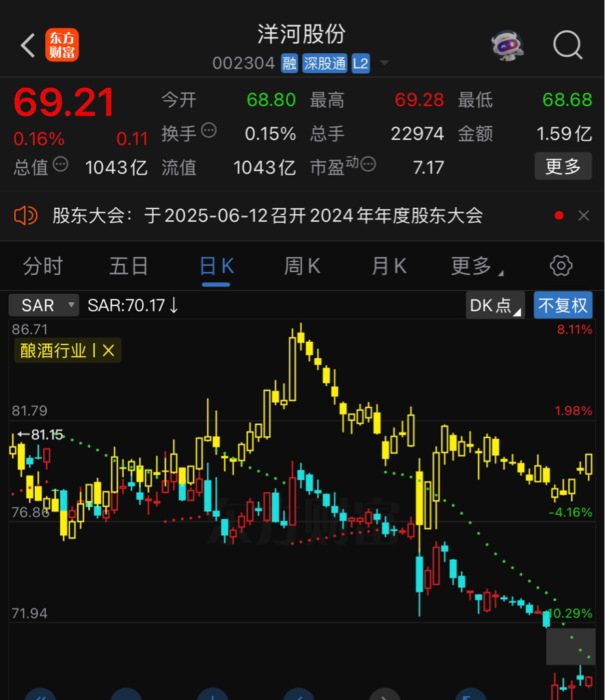Image resolution: width=605 pixels, height=700 pixels.
Task: Show info icon beside 总值
Action: [x=61, y=164]
